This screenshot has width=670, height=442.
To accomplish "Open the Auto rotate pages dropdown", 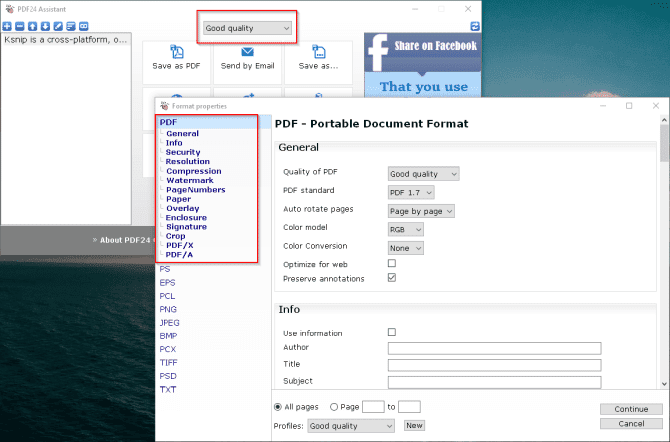I will pyautogui.click(x=421, y=211).
